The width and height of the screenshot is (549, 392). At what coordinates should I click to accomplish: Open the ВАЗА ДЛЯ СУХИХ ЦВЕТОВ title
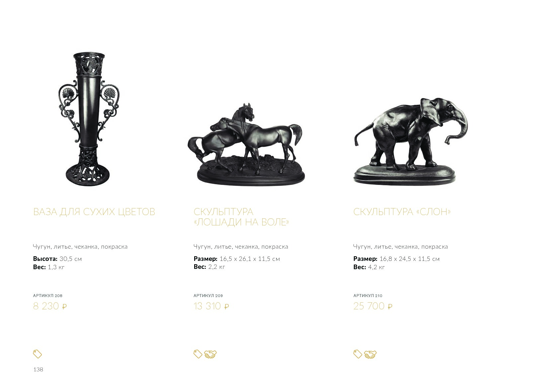[94, 212]
